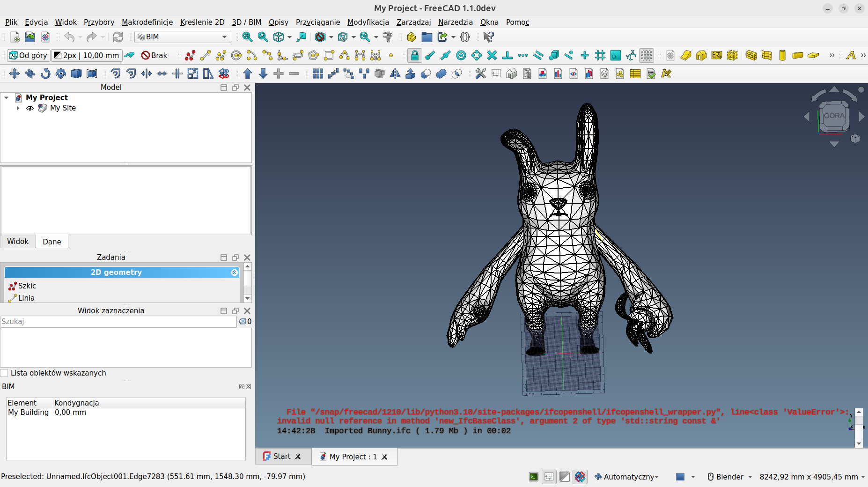
Task: Collapse the My Project tree node
Action: tap(7, 98)
